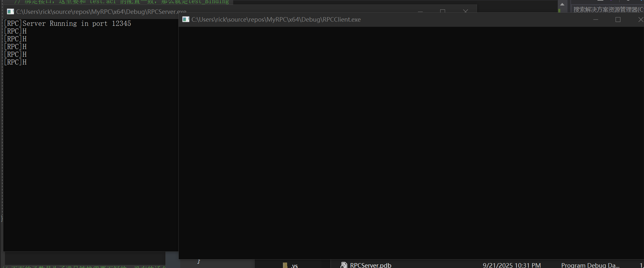Select the RPCServer.pdb file icon

coord(344,265)
